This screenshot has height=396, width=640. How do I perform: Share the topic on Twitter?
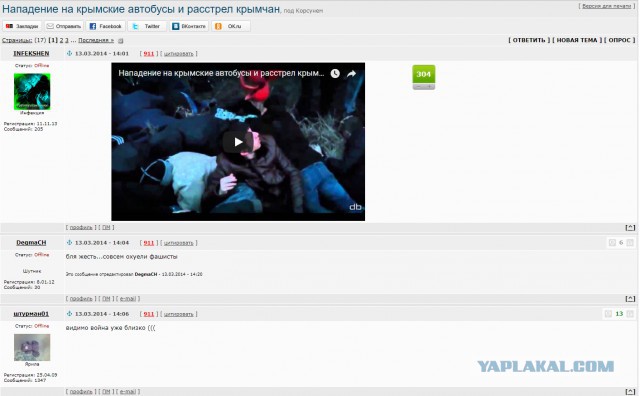[x=147, y=26]
